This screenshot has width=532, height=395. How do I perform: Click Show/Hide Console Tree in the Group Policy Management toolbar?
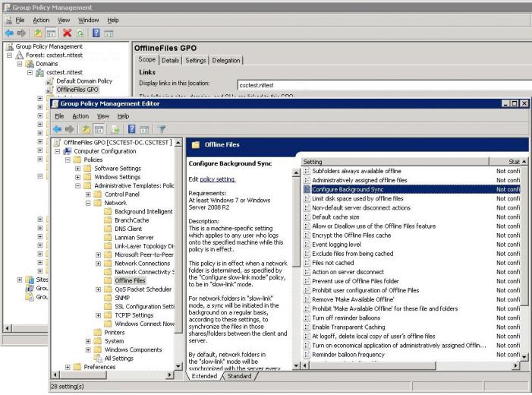point(51,33)
